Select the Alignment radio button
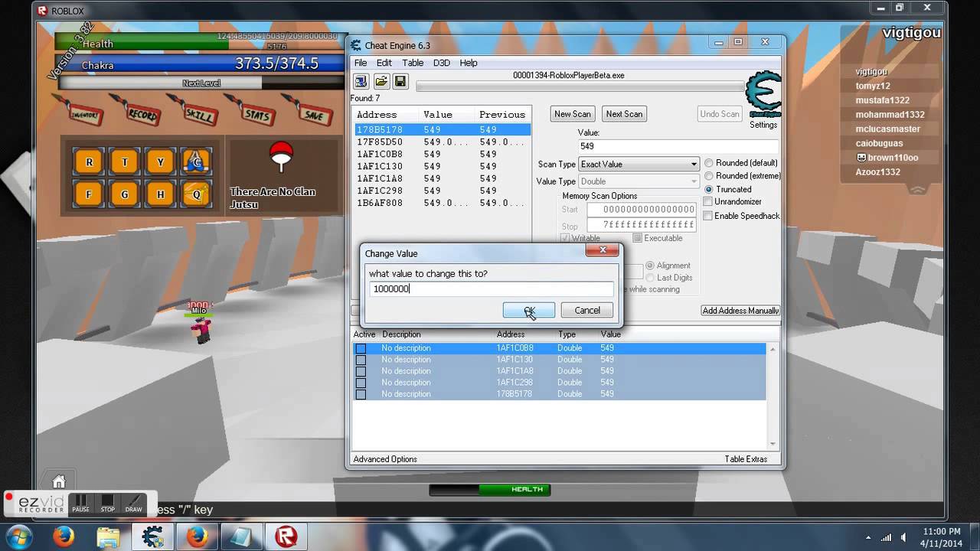Screen dimensions: 980x551 pos(650,266)
